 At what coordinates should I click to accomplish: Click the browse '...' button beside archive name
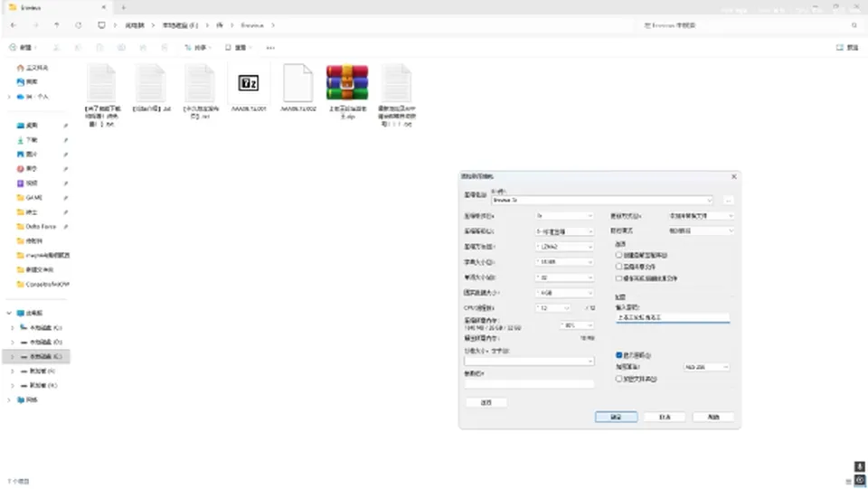[x=729, y=201]
